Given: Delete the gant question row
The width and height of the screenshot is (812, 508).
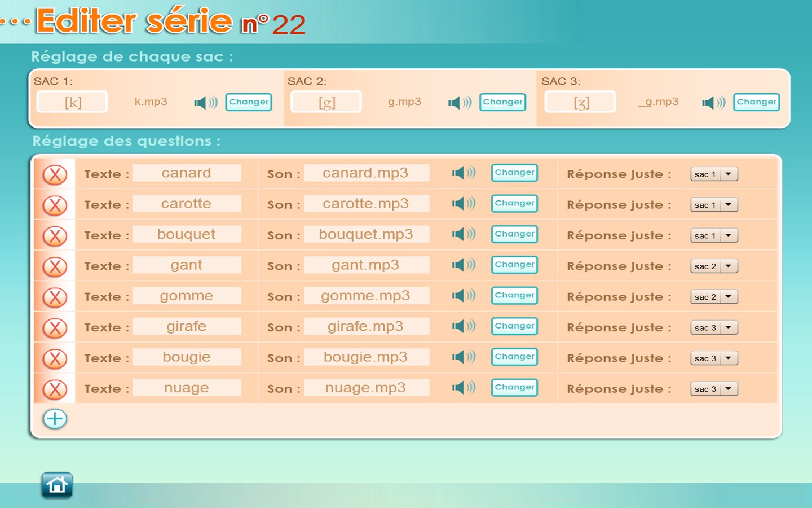Looking at the screenshot, I should 55,266.
